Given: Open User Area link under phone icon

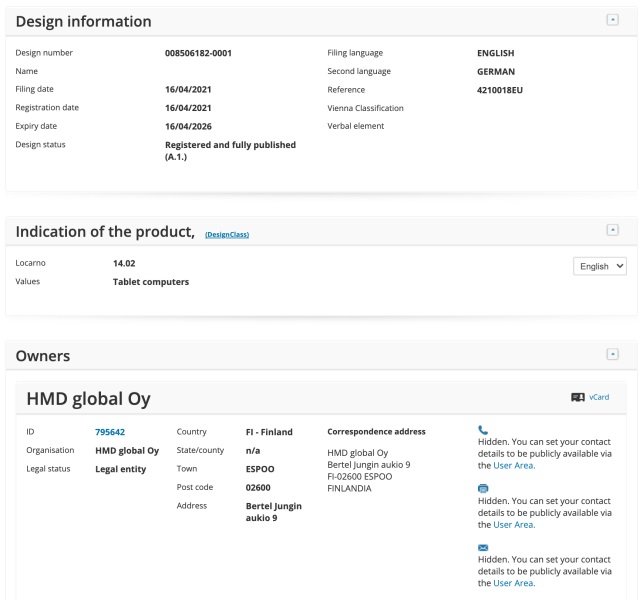Looking at the screenshot, I should click(514, 465).
